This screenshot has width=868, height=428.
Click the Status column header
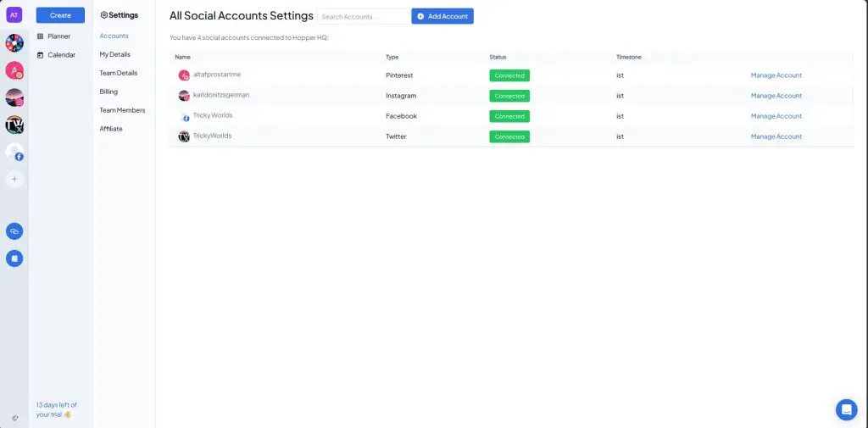[x=498, y=57]
